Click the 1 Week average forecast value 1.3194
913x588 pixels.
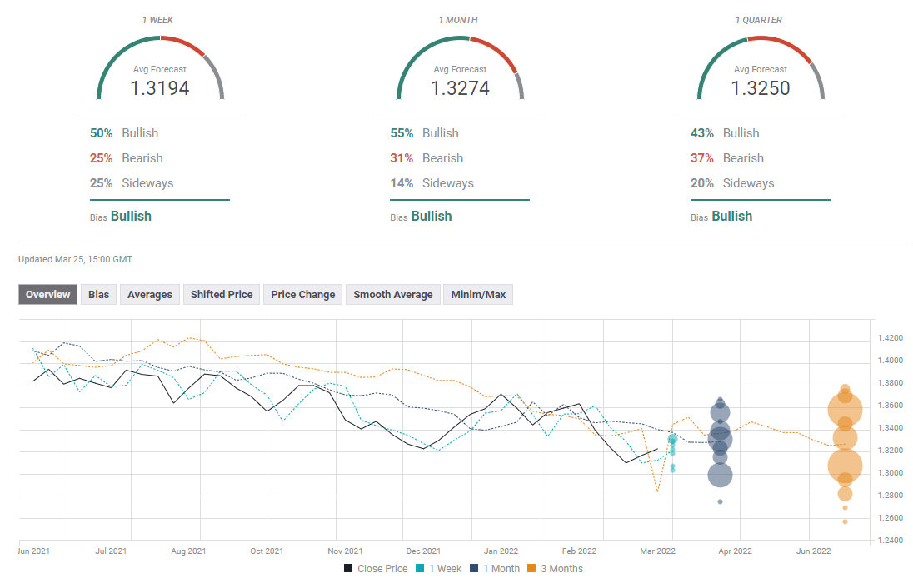[x=160, y=88]
